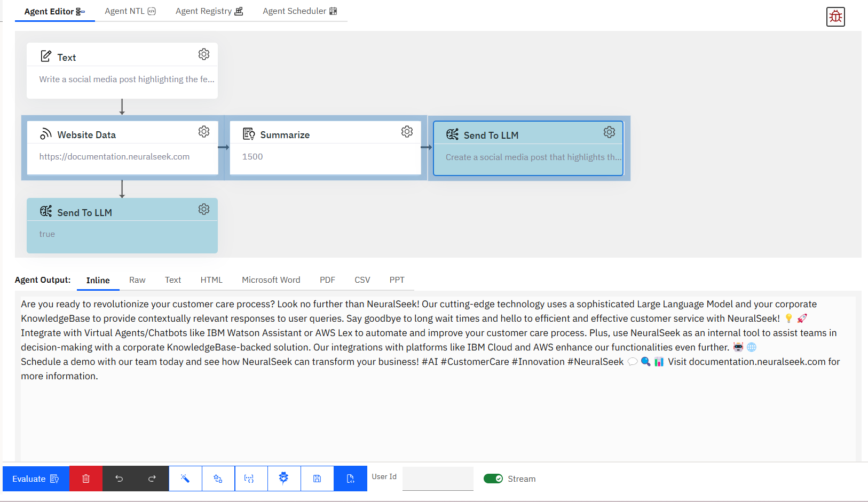Open settings gear on Website Data node
This screenshot has width=868, height=502.
(x=204, y=132)
